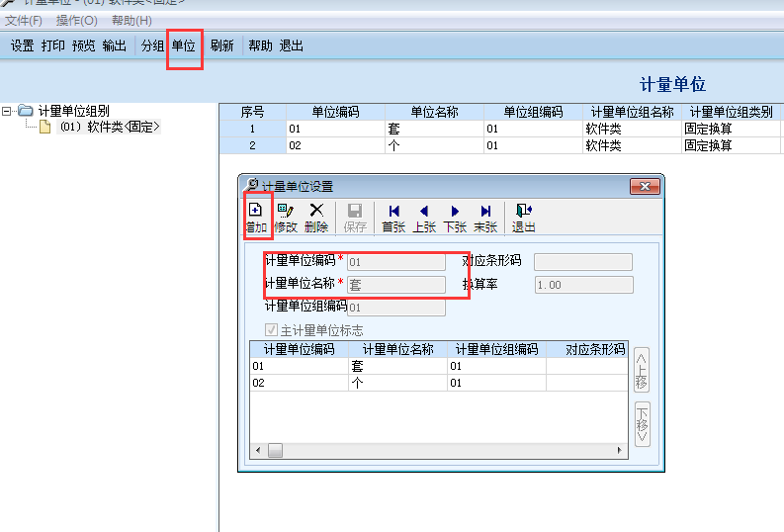This screenshot has width=784, height=532.
Task: Click the 单位 toolbar button
Action: pyautogui.click(x=183, y=45)
